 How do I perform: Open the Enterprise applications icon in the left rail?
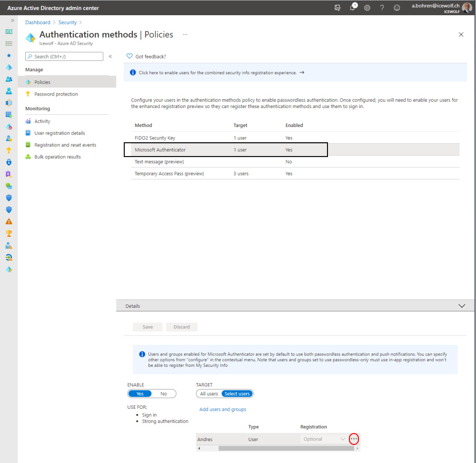[x=9, y=103]
